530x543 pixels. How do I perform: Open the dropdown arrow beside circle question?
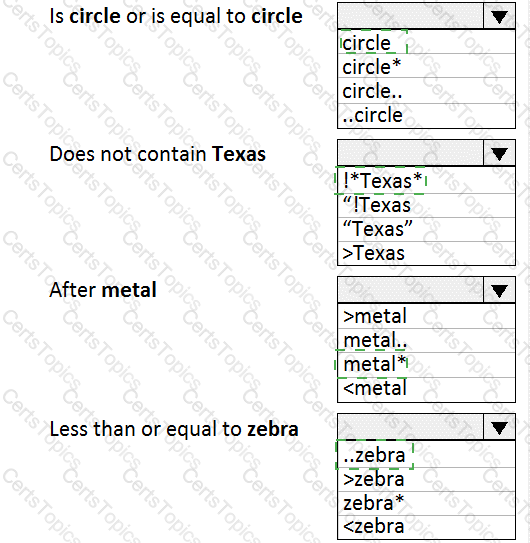click(x=499, y=16)
